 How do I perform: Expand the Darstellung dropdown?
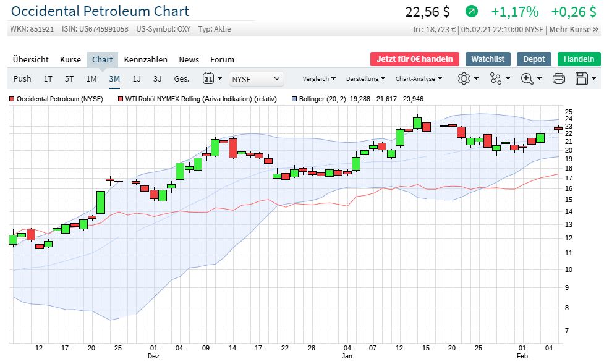[365, 78]
